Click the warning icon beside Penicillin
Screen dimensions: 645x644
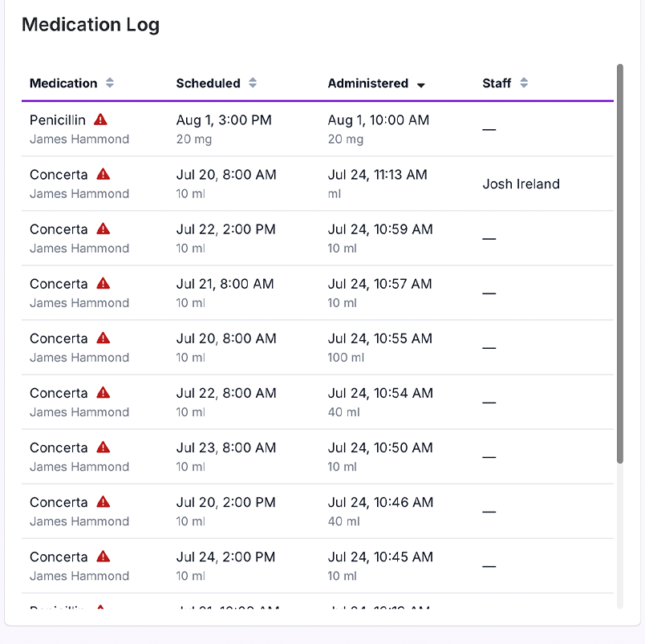coord(99,119)
